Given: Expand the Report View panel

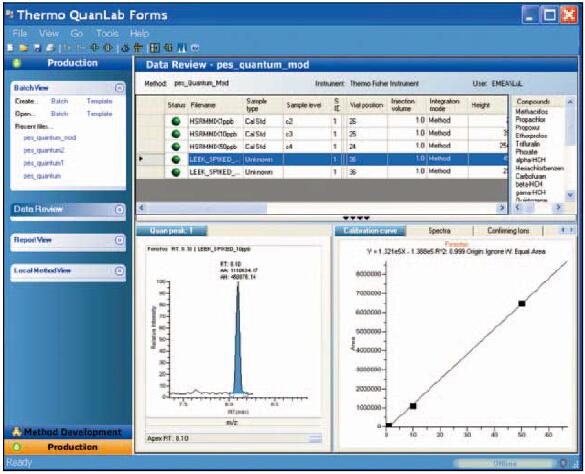Looking at the screenshot, I should coord(119,240).
